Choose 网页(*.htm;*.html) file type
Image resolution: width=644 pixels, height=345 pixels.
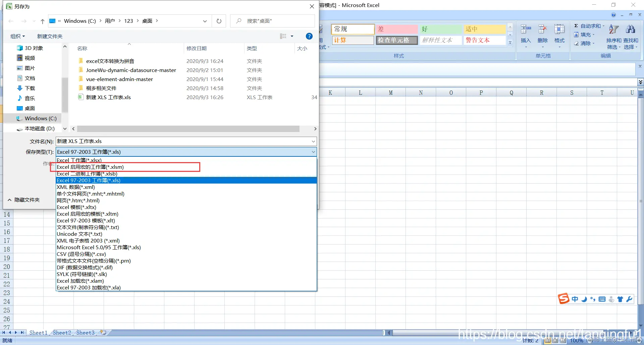click(x=186, y=200)
